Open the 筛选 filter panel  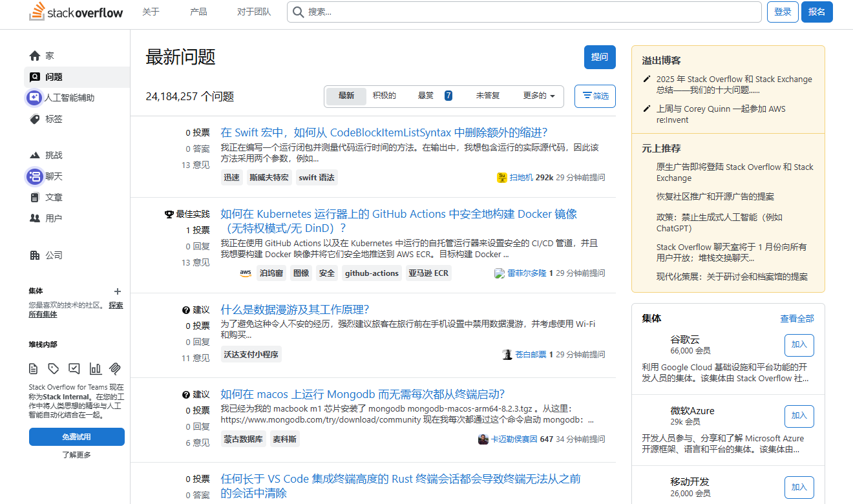595,96
